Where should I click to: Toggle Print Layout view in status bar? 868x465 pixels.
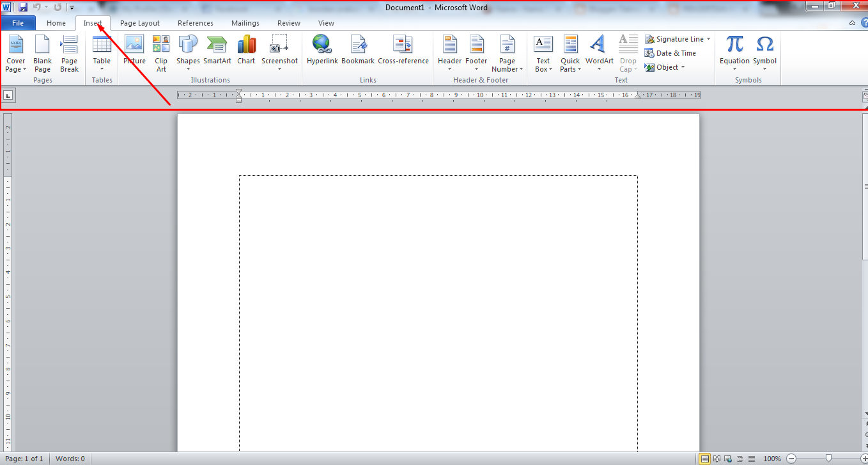(x=704, y=459)
